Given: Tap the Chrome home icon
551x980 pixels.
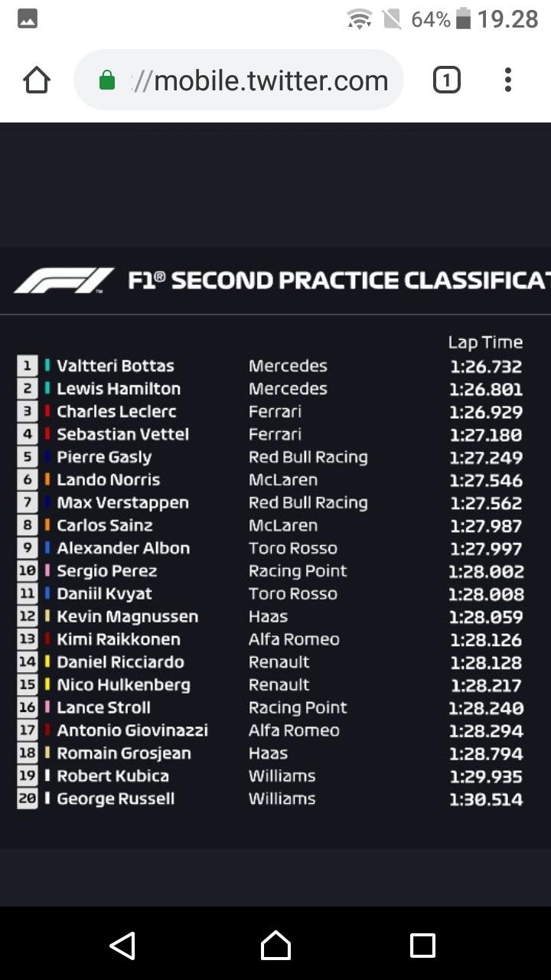Looking at the screenshot, I should 37,80.
